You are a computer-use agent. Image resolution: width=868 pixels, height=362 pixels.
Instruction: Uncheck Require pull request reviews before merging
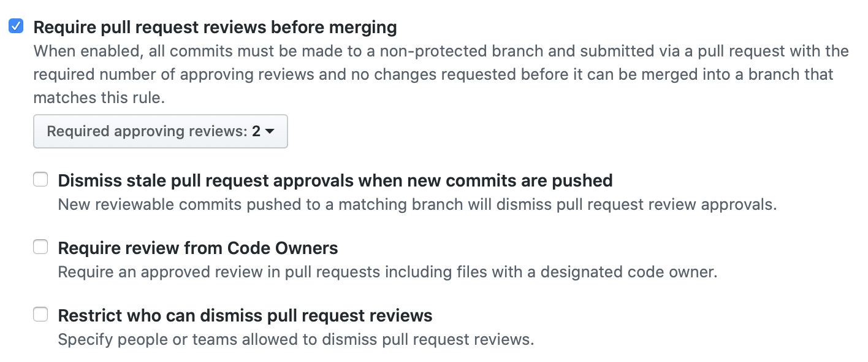click(x=15, y=26)
